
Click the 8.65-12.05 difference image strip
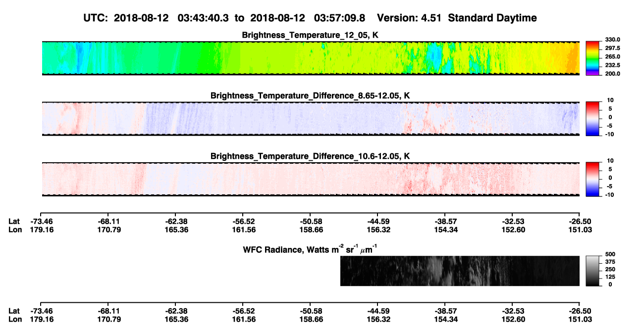tap(311, 119)
